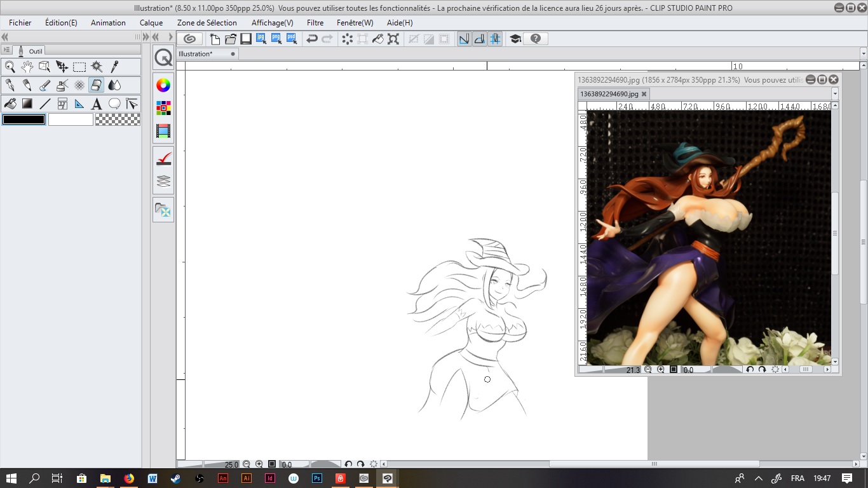
Task: Select the black main color swatch
Action: pyautogui.click(x=24, y=119)
